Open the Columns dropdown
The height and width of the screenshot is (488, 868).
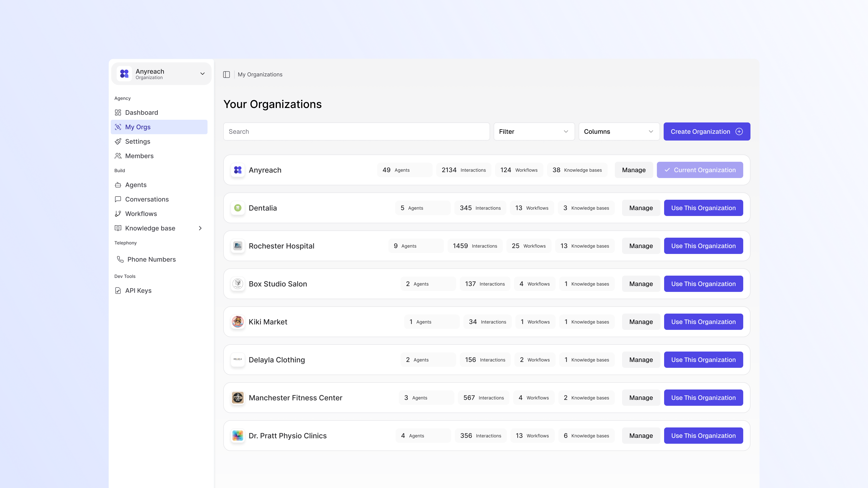point(619,131)
